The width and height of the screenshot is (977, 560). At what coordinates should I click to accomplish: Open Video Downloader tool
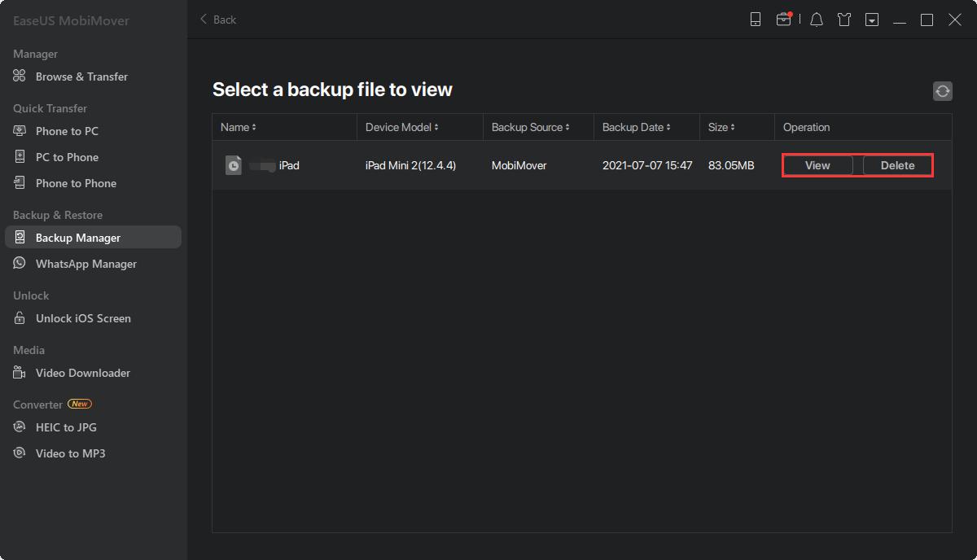tap(82, 373)
